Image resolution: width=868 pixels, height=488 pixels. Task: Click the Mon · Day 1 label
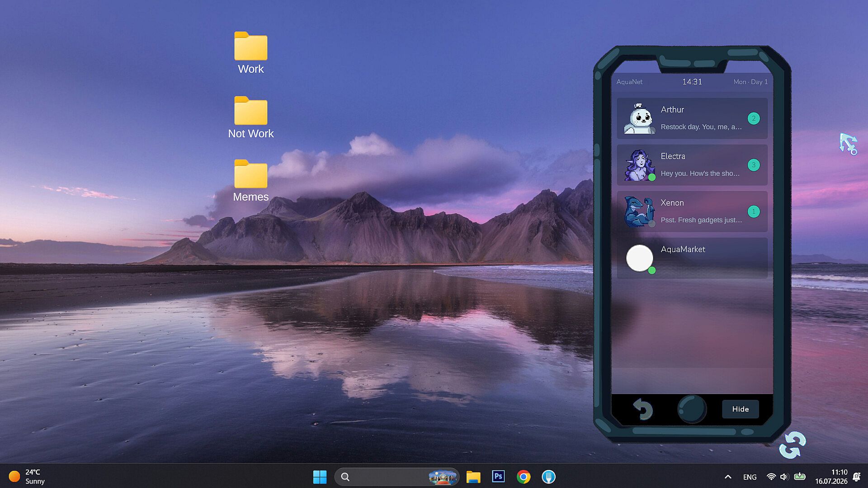(x=750, y=82)
